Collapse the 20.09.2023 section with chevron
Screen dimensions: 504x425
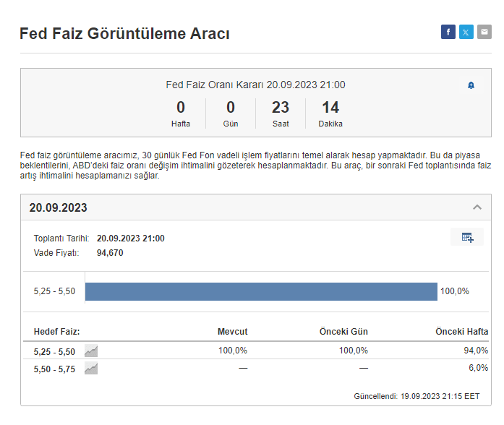point(477,207)
